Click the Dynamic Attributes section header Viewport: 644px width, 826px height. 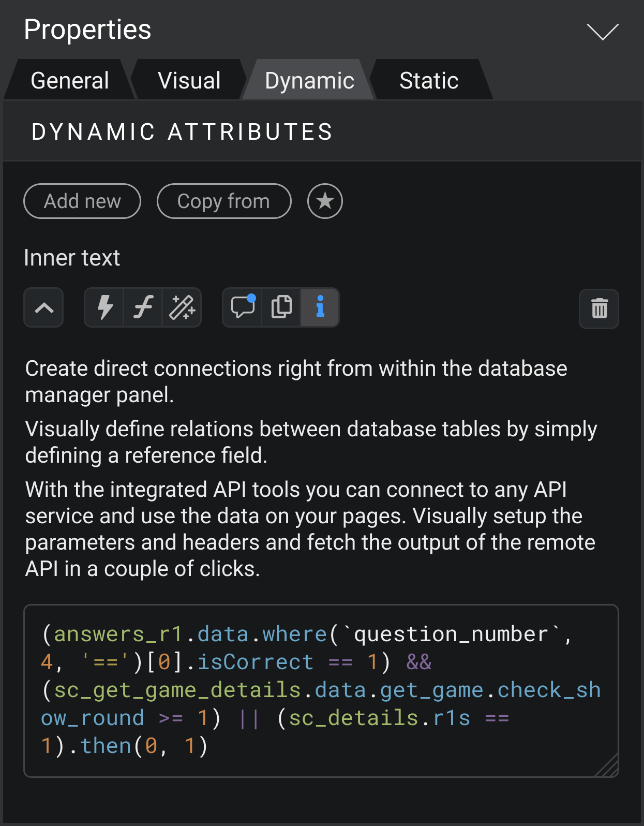182,132
